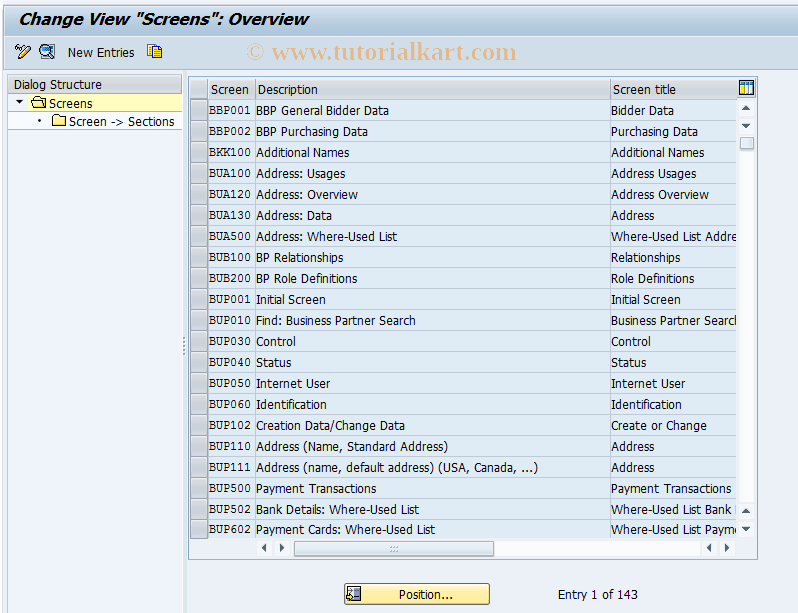Click bottom page-up arrow of vertical scrollbar

[746, 510]
